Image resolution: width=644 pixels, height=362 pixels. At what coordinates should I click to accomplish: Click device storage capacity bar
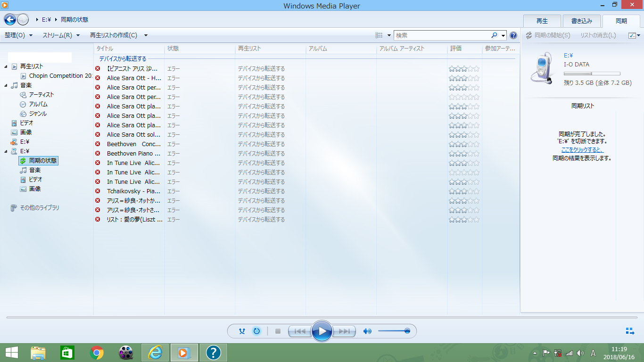coord(592,74)
